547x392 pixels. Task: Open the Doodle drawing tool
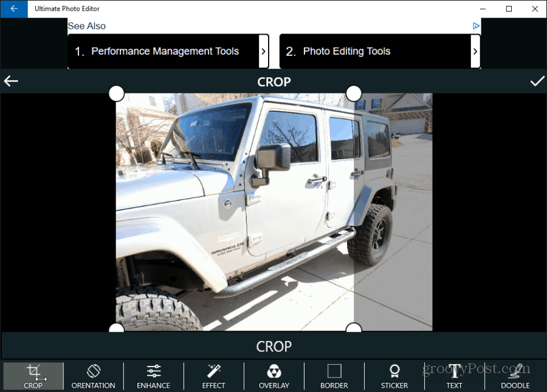pos(515,376)
